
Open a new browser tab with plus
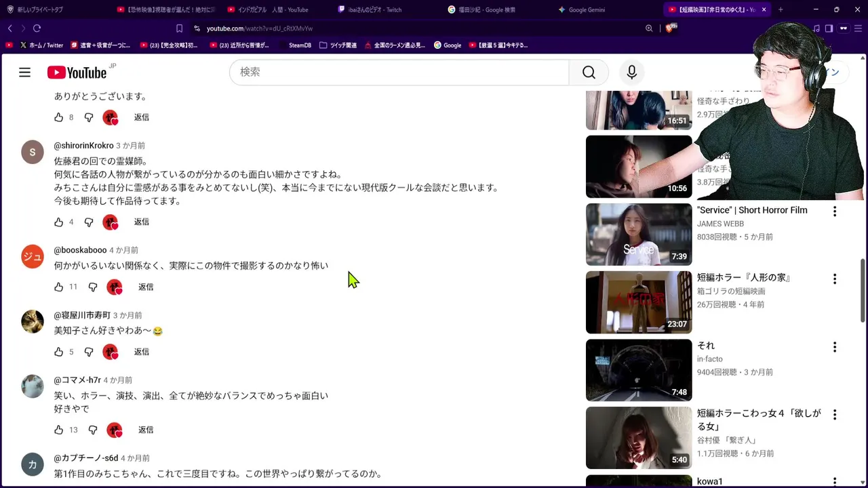(x=781, y=9)
